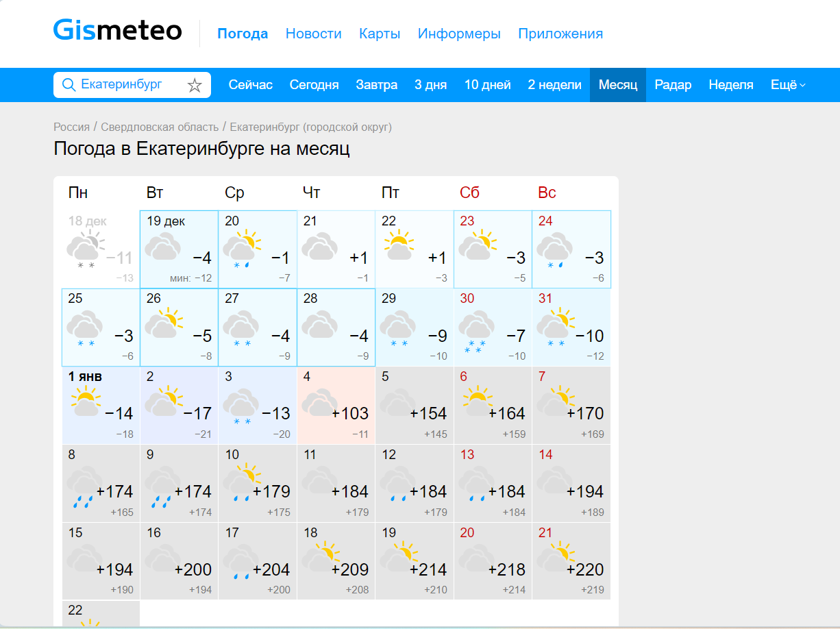Viewport: 840px width, 629px height.
Task: Click the Екатеринбург city search field
Action: tap(132, 84)
